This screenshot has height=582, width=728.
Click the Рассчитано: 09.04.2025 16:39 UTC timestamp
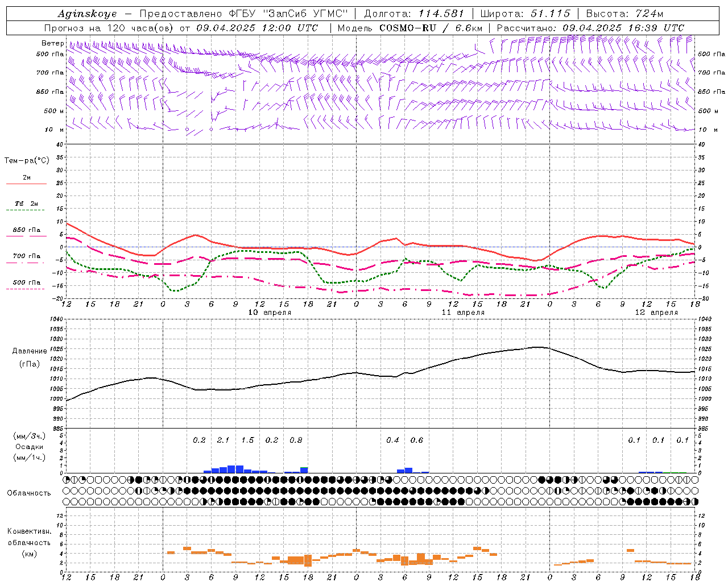[x=590, y=28]
